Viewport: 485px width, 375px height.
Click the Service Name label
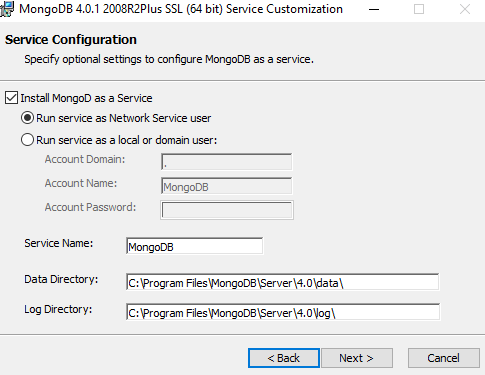59,243
